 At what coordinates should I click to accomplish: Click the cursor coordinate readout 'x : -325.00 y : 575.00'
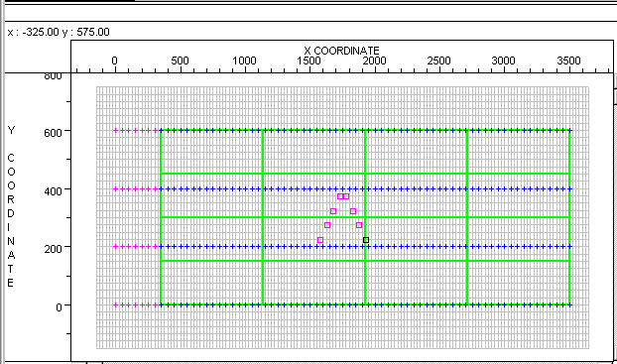pyautogui.click(x=59, y=32)
